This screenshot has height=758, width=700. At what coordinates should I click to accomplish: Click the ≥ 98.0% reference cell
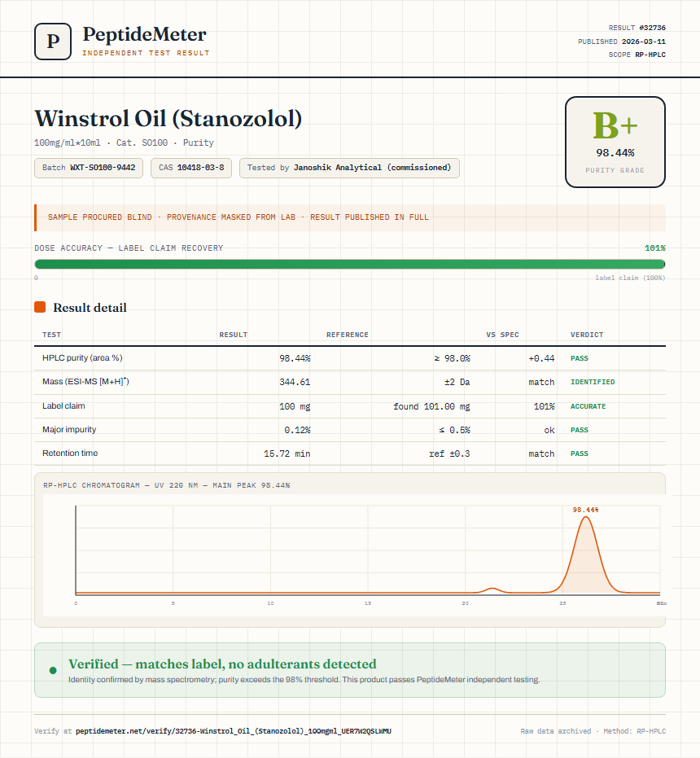point(452,358)
